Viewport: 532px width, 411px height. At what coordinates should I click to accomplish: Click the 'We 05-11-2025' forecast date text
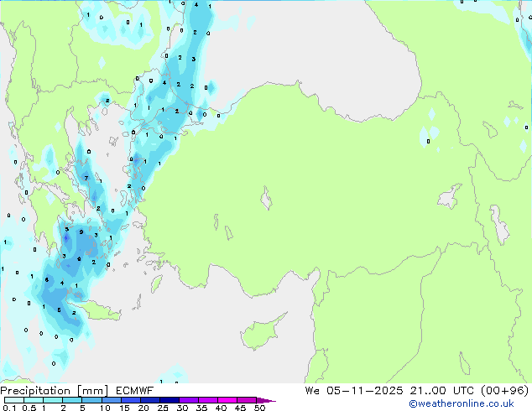pos(354,391)
